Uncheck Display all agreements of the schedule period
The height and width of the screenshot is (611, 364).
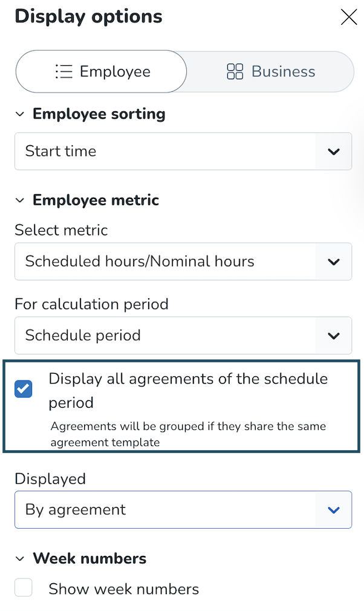tap(24, 388)
